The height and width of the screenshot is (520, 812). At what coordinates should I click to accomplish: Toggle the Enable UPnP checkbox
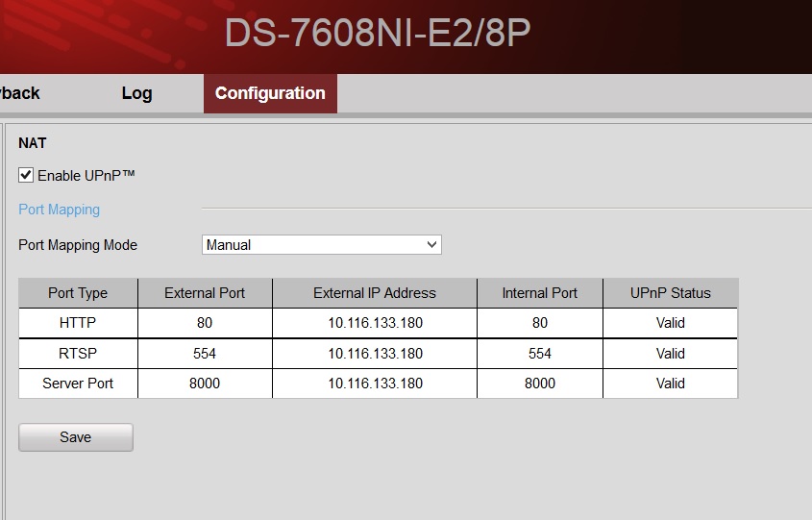[x=26, y=175]
